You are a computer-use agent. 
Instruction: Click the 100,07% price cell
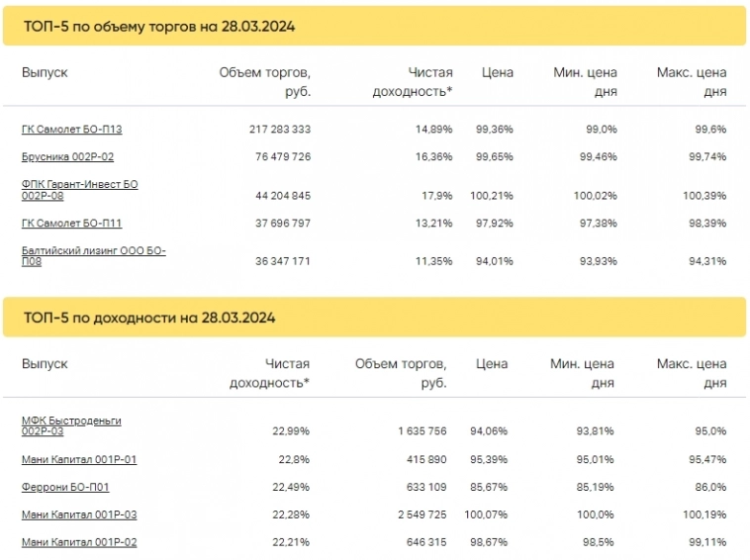click(x=491, y=514)
